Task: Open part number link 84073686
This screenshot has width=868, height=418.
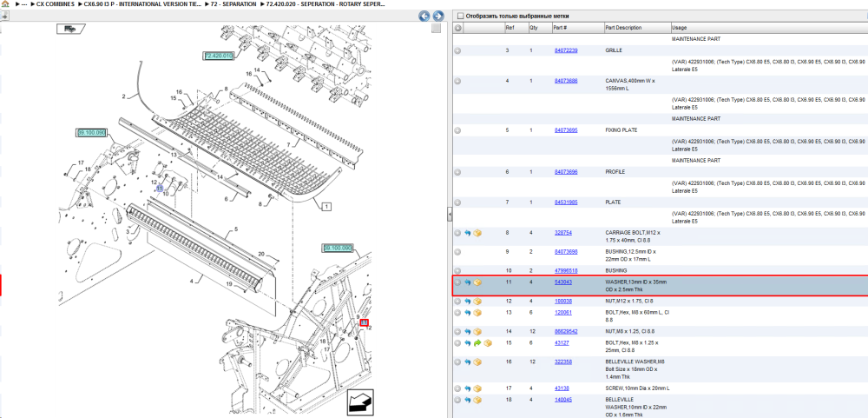Action: 566,81
